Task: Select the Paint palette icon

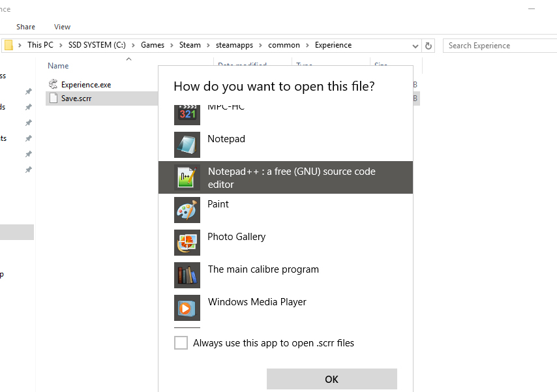Action: (187, 210)
